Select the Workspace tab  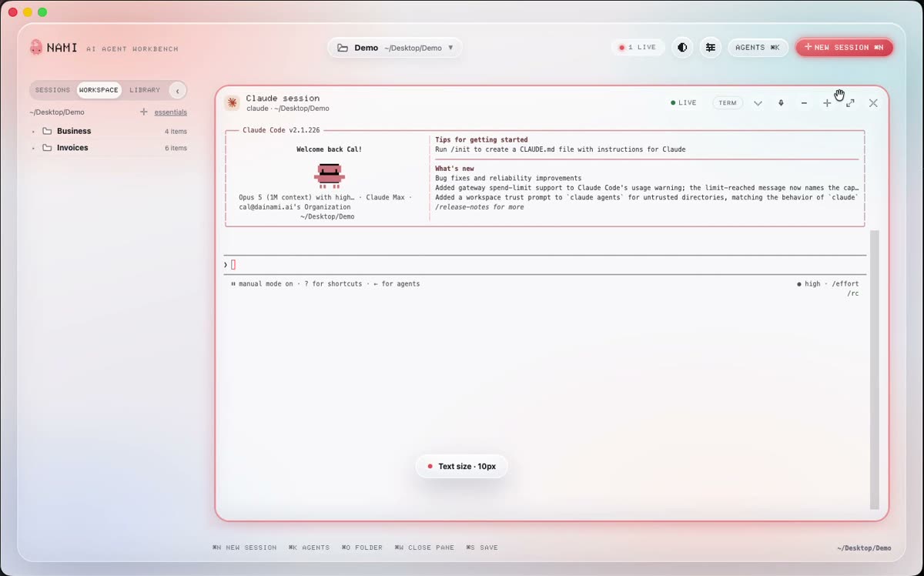[x=99, y=90]
